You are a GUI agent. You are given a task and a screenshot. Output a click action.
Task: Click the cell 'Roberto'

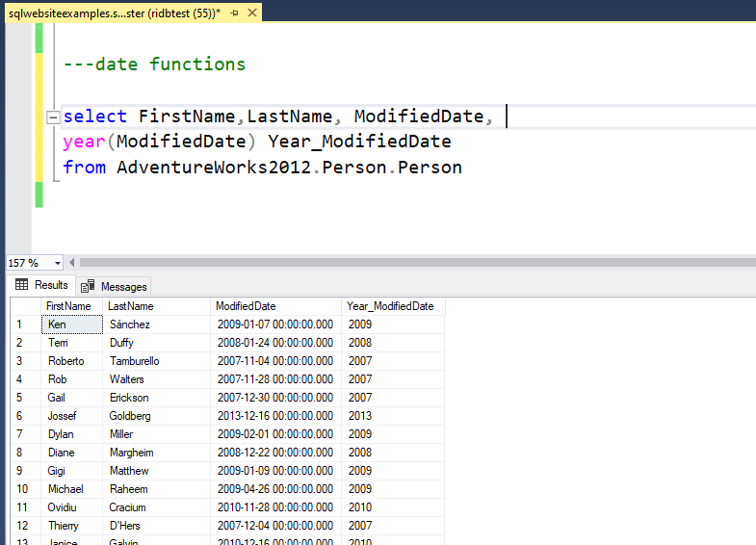pos(72,361)
